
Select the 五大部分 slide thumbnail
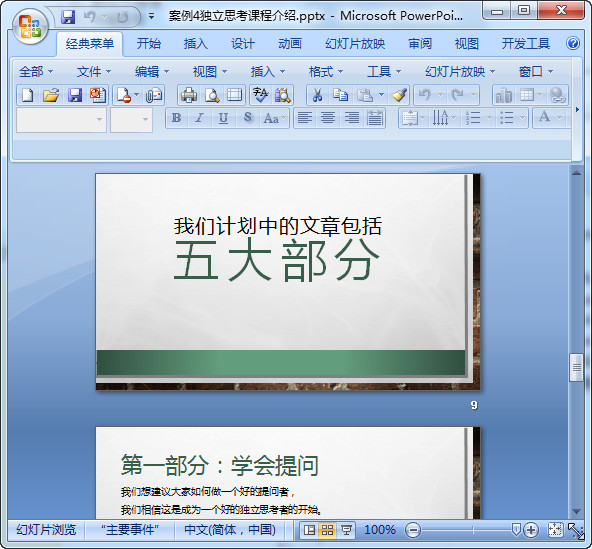pyautogui.click(x=288, y=282)
